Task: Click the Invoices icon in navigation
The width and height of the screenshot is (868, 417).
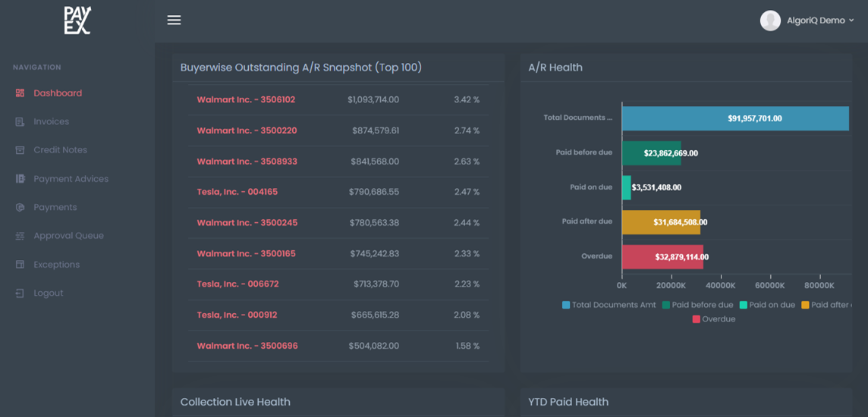Action: (x=20, y=122)
